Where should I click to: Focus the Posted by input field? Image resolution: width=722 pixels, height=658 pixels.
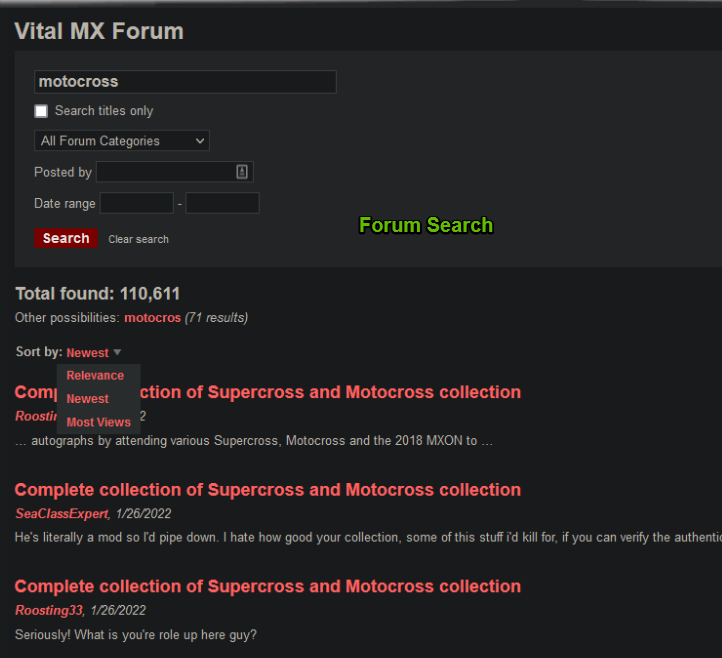point(175,172)
